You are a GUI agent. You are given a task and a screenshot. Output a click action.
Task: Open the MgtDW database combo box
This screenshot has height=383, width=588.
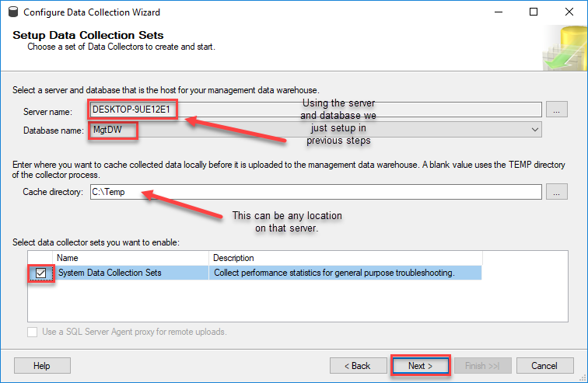316,130
